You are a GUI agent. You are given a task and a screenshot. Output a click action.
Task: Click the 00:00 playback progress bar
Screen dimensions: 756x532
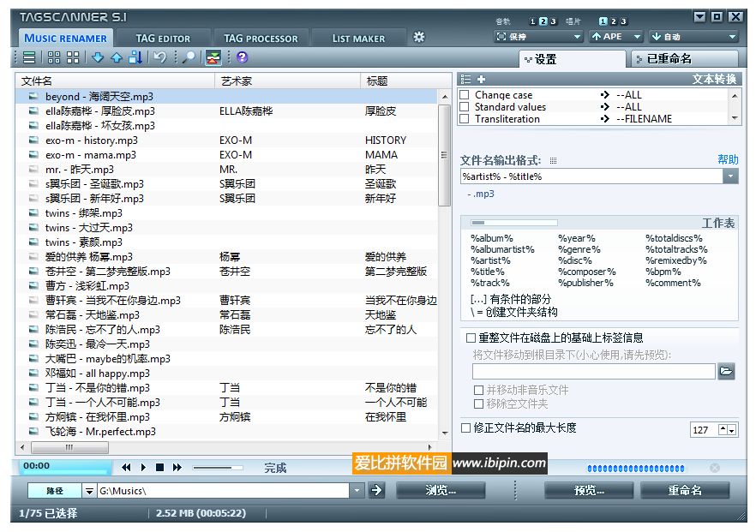(65, 467)
